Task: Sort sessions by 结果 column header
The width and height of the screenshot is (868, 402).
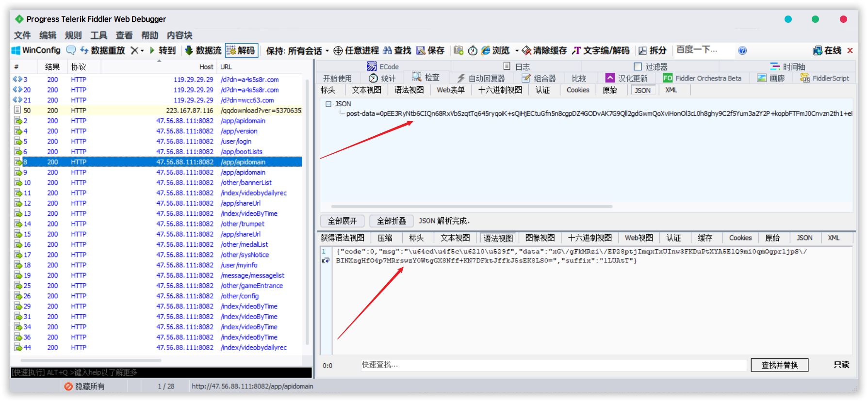Action: [52, 67]
